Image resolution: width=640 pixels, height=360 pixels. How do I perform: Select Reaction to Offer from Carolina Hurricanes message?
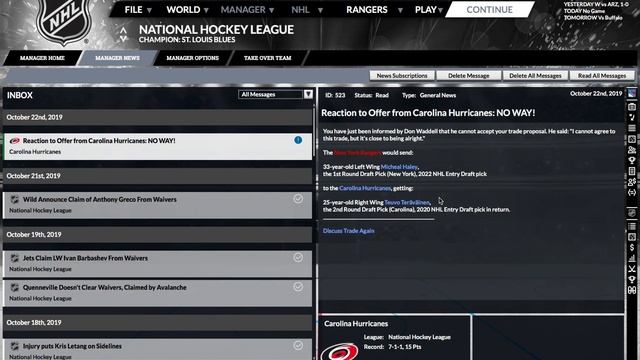158,146
